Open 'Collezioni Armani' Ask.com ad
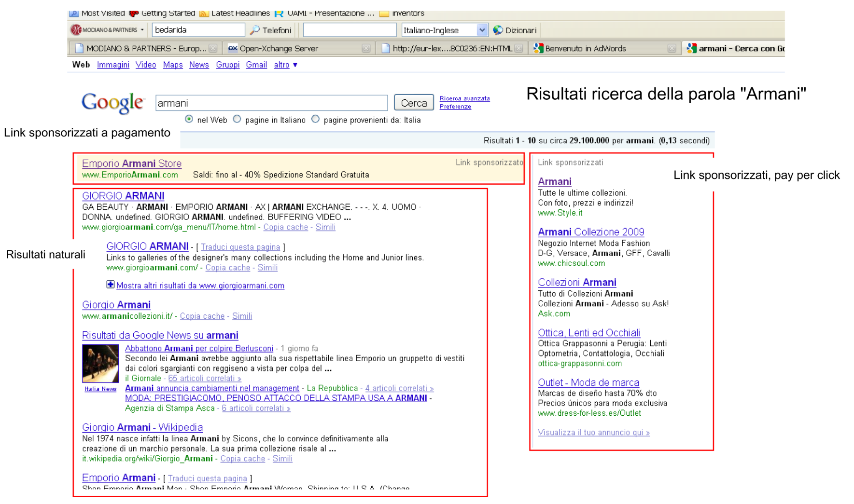This screenshot has width=854, height=504. (x=577, y=282)
